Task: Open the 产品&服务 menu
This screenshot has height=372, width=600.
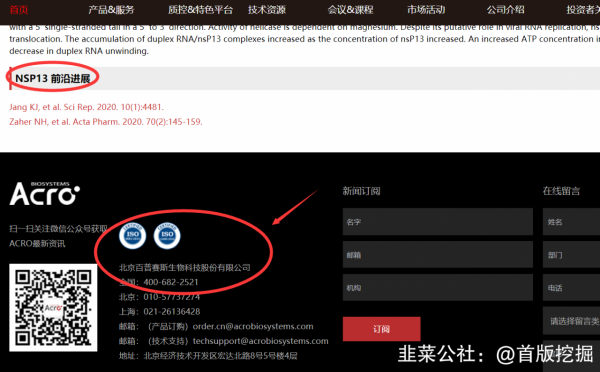Action: pyautogui.click(x=111, y=10)
